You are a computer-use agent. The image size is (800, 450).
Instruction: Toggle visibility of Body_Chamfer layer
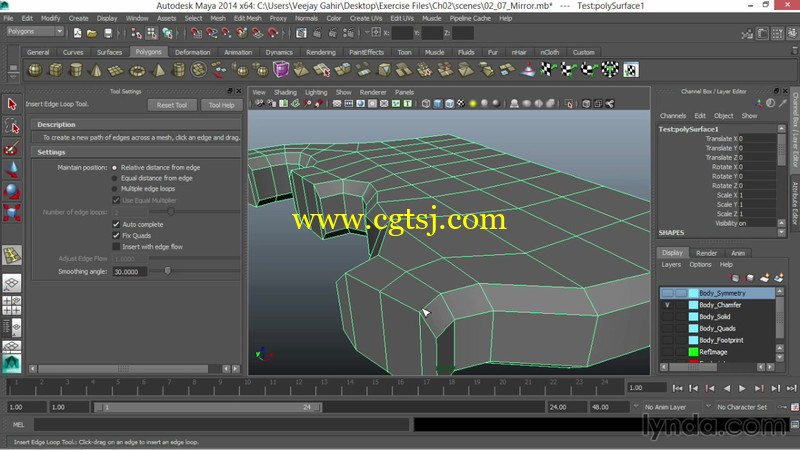tap(667, 305)
